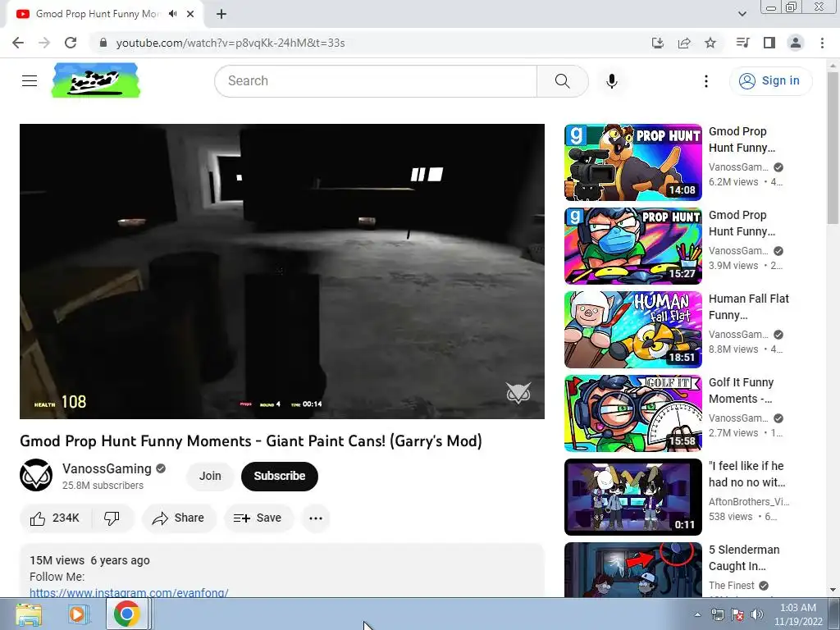Click the magnifier search button
This screenshot has height=630, width=840.
[x=563, y=81]
